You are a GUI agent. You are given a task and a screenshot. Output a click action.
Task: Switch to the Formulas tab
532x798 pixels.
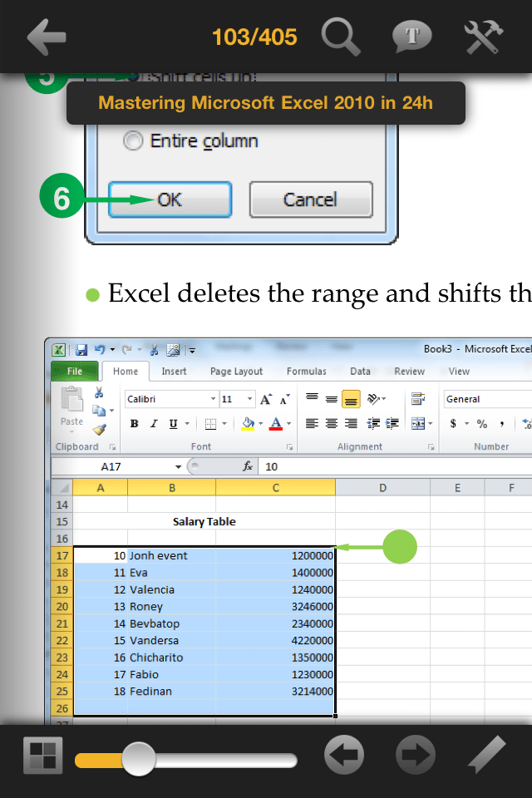click(x=307, y=371)
